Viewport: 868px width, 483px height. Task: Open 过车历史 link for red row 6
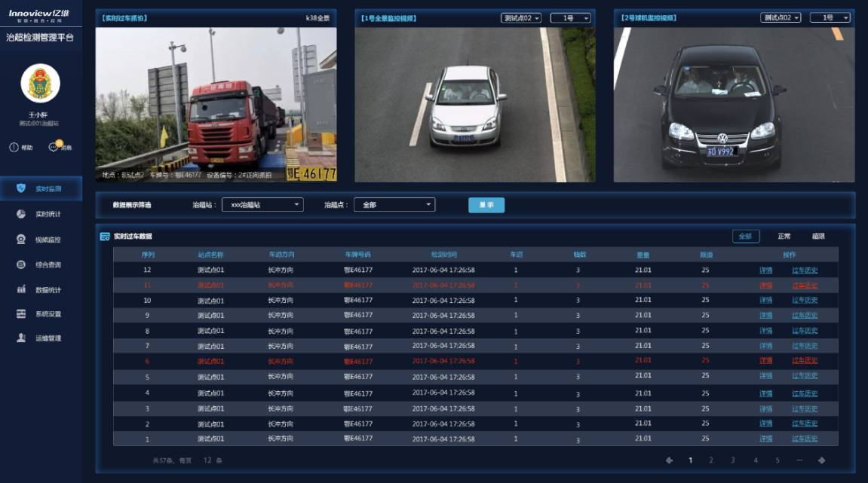click(804, 361)
